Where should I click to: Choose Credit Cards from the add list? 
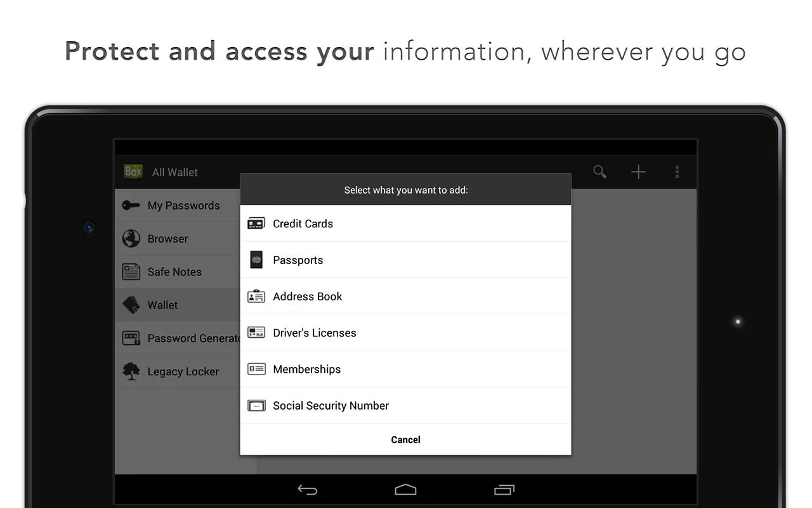pos(405,224)
